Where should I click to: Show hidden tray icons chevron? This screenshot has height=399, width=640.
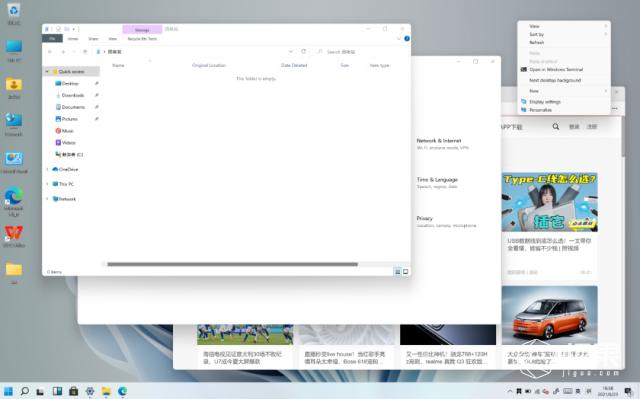tap(510, 391)
